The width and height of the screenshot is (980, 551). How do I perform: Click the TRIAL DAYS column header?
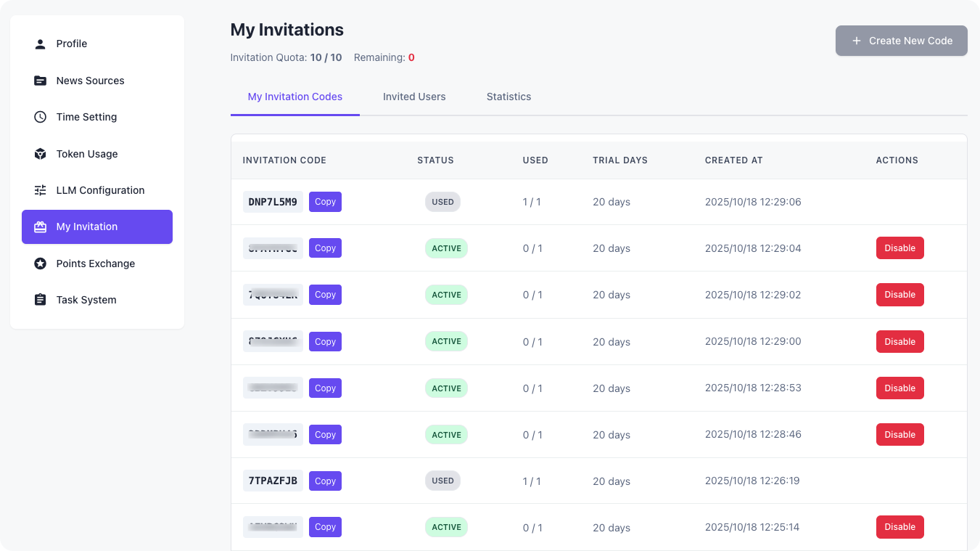pos(620,160)
